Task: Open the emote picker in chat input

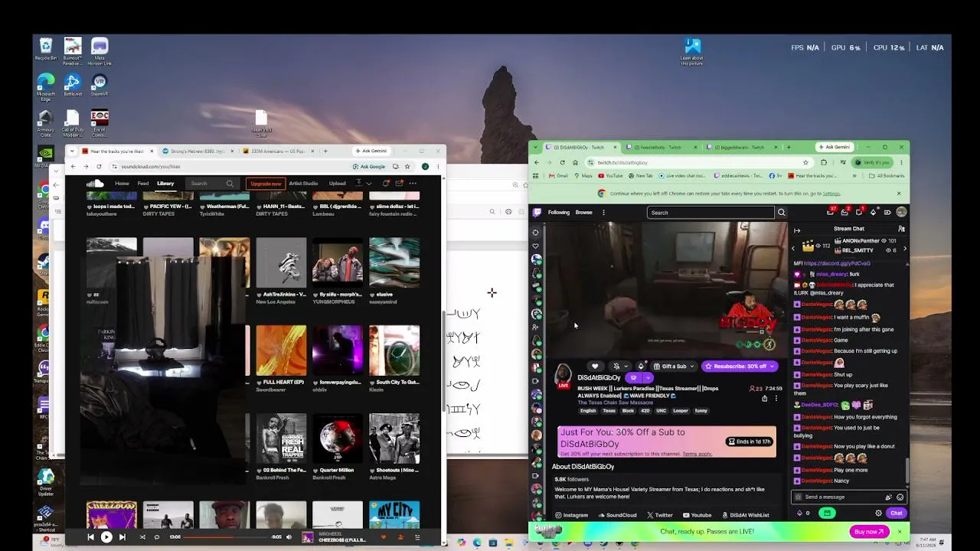Action: (900, 497)
